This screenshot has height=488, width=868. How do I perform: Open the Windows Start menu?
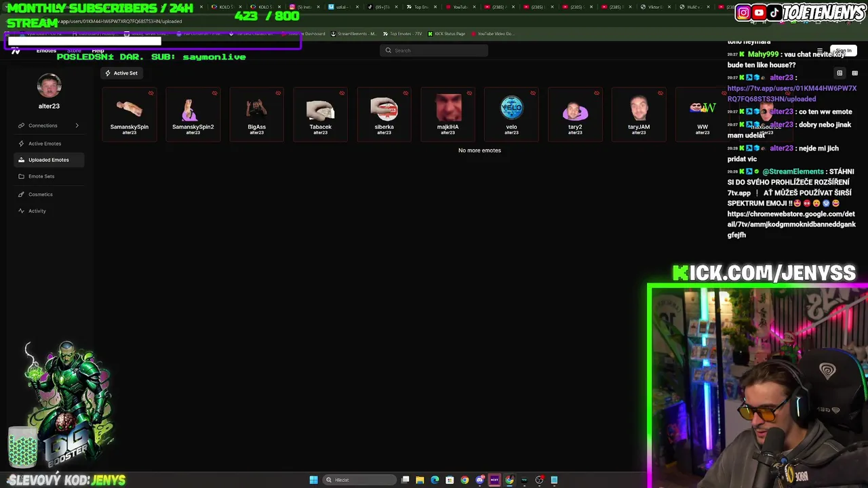pyautogui.click(x=313, y=480)
